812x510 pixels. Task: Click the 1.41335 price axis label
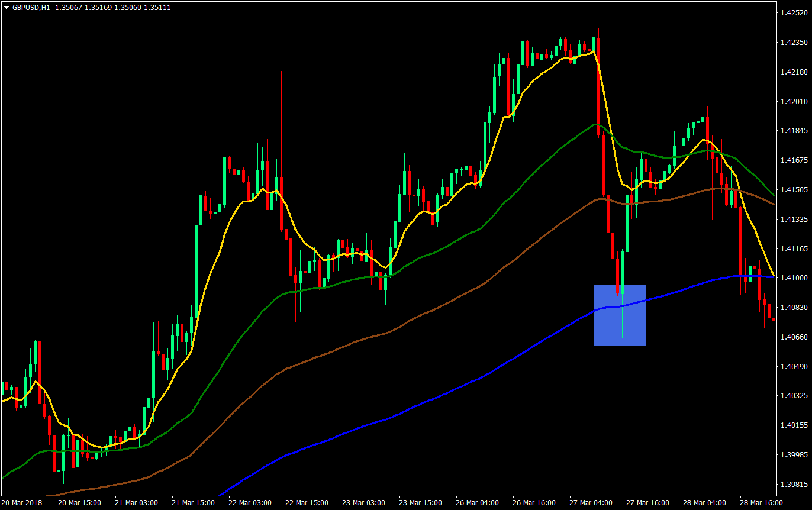coord(794,220)
